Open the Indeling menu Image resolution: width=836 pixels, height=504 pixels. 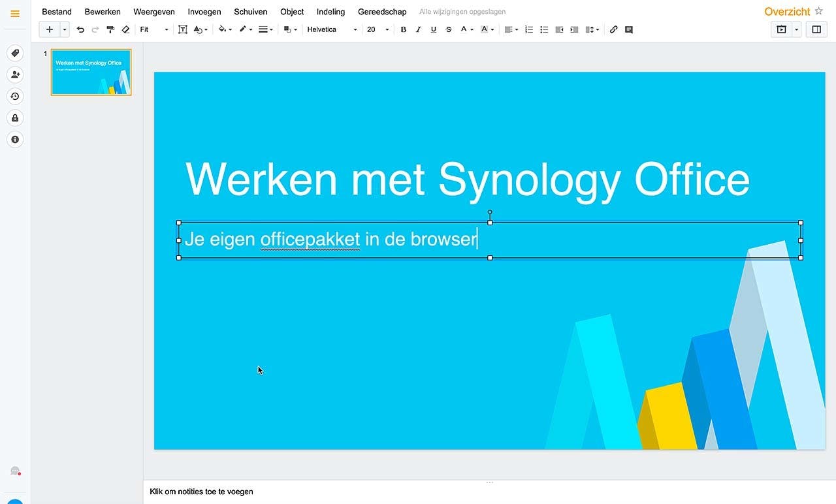(330, 12)
